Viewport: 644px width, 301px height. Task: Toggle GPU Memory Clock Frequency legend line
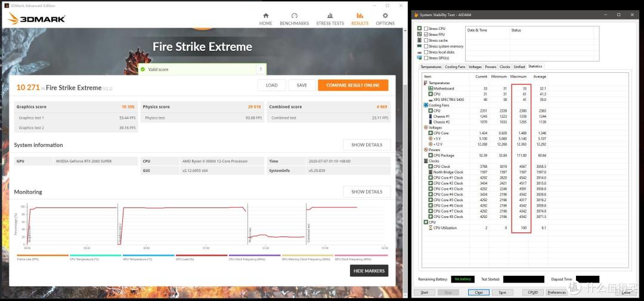[x=307, y=257]
